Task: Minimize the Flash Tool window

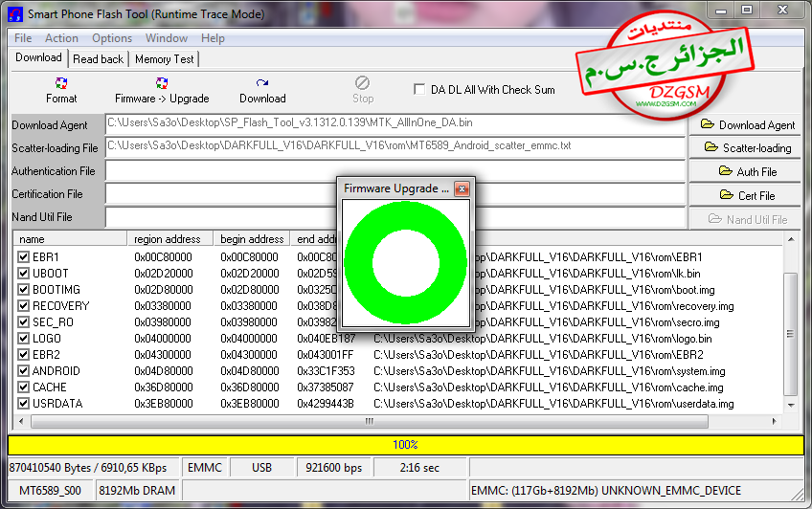Action: tap(721, 11)
